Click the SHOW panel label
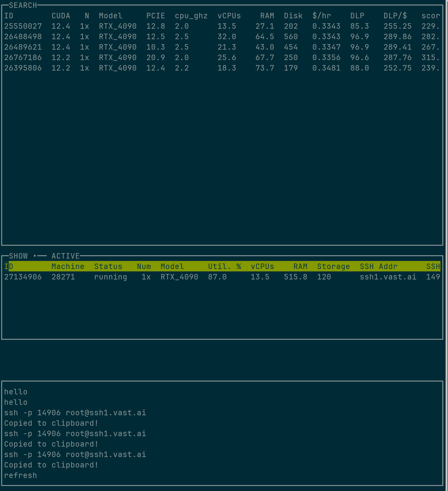448x491 pixels. [x=18, y=256]
